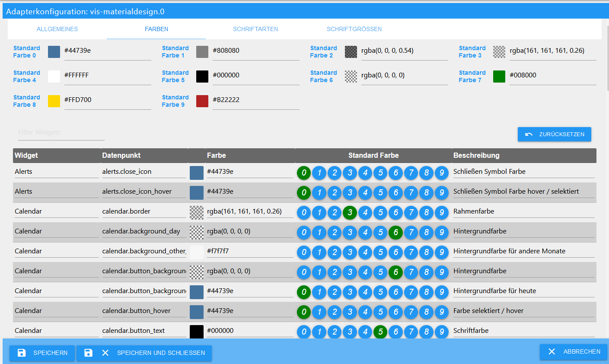Image resolution: width=609 pixels, height=364 pixels.
Task: Click the alerts.close_icon_hover datapoint cell
Action: (144, 192)
